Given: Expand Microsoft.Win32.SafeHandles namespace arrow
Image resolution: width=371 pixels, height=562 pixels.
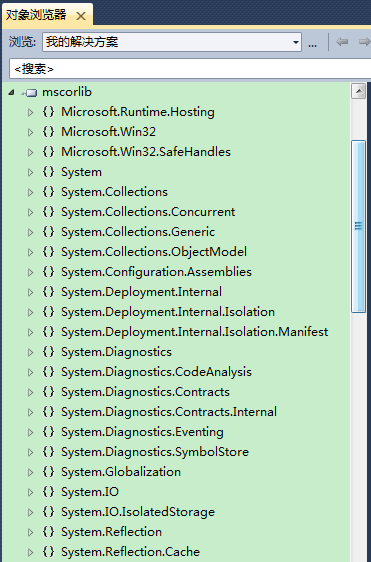Looking at the screenshot, I should click(x=31, y=153).
